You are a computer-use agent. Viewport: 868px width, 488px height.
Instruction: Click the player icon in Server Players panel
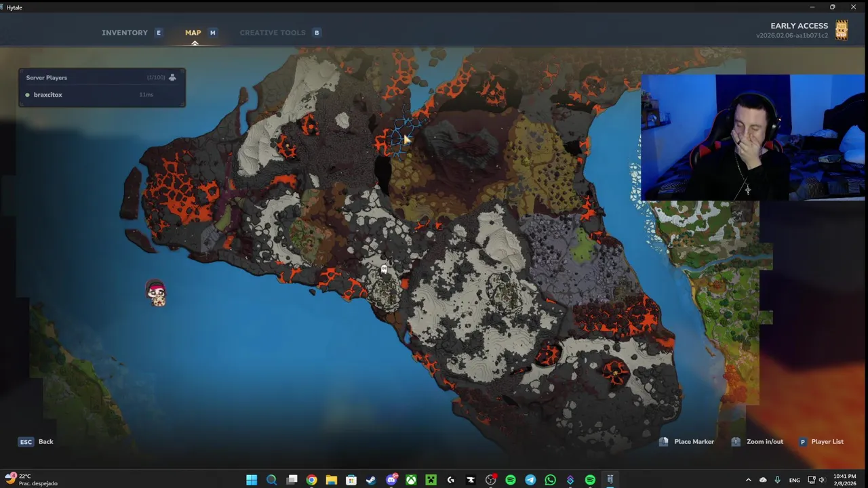click(172, 77)
